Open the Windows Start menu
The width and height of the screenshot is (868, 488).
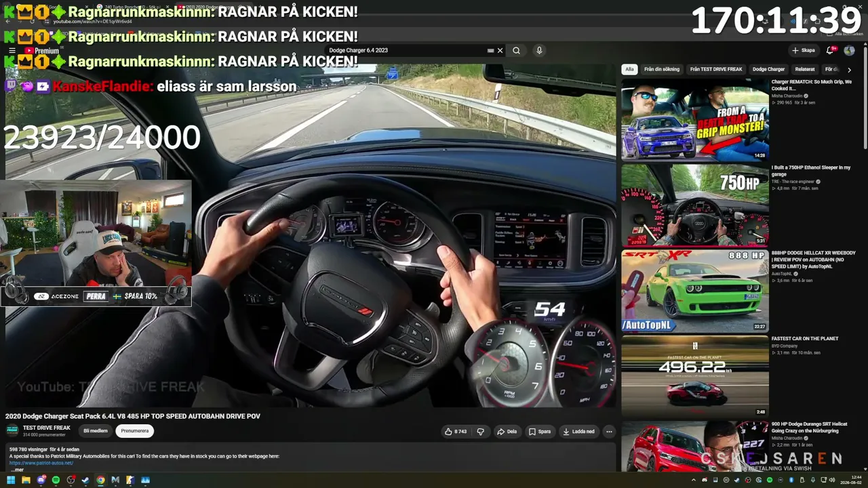coord(11,480)
